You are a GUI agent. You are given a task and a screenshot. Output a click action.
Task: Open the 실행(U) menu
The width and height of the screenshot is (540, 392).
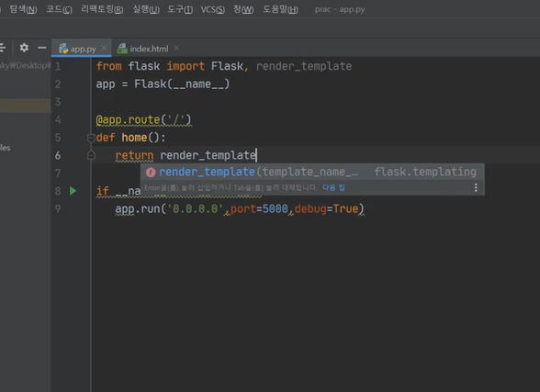pos(146,9)
